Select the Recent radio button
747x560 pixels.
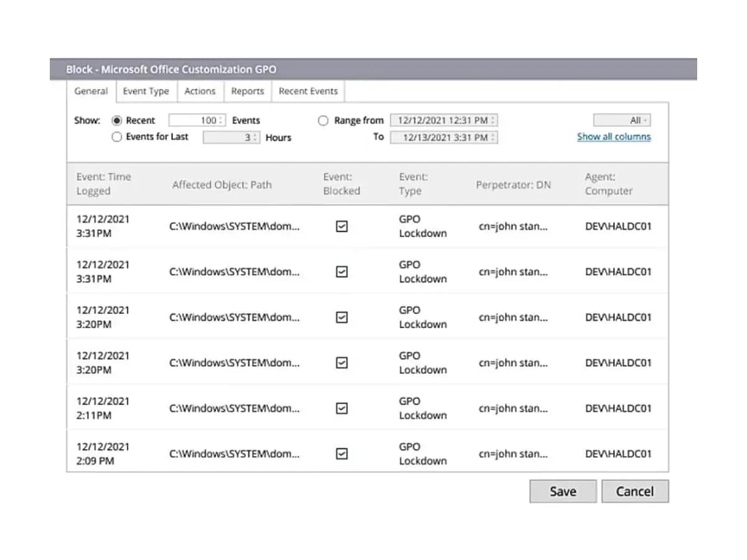pyautogui.click(x=116, y=121)
